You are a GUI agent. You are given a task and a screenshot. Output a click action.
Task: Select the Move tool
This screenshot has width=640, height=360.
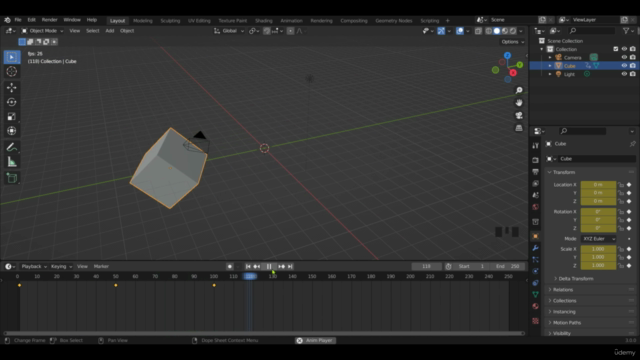coord(11,87)
